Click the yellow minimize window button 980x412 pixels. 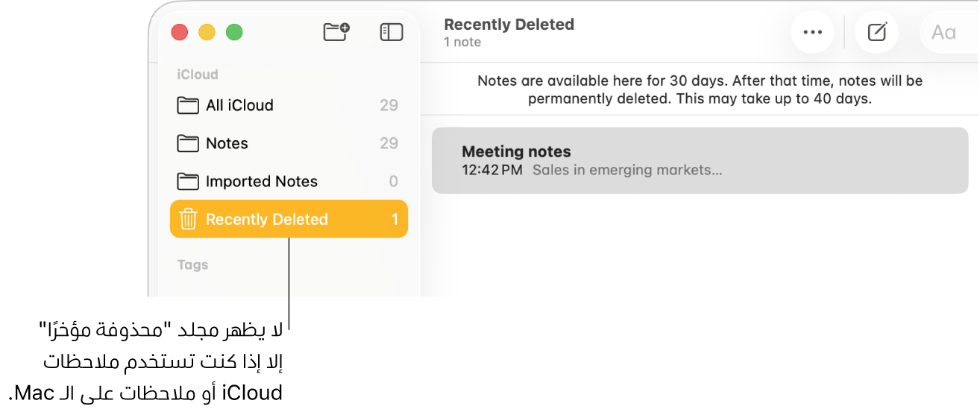(207, 32)
